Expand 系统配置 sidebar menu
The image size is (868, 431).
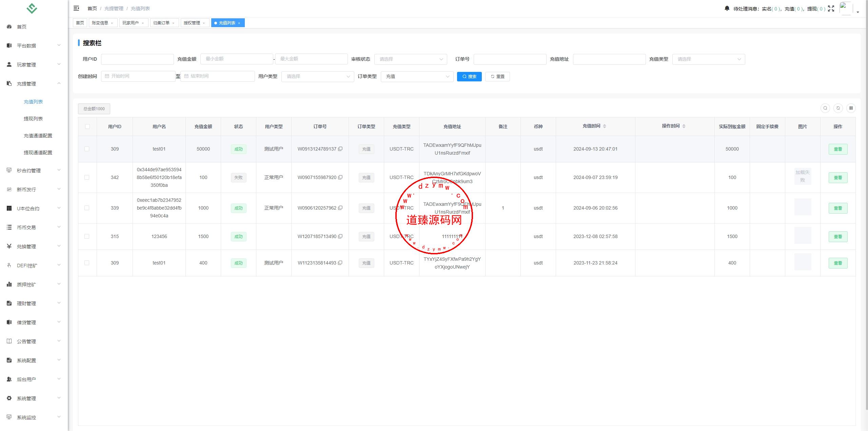[34, 360]
